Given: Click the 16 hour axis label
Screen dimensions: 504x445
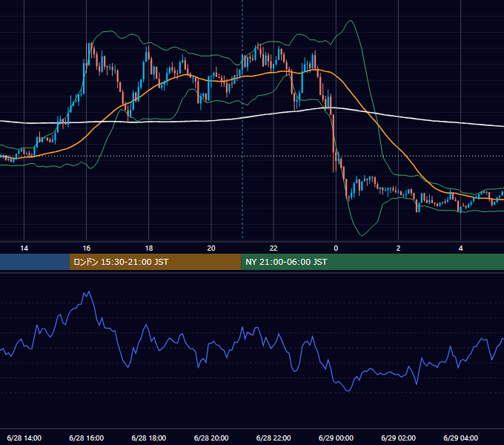Looking at the screenshot, I should pyautogui.click(x=87, y=248).
